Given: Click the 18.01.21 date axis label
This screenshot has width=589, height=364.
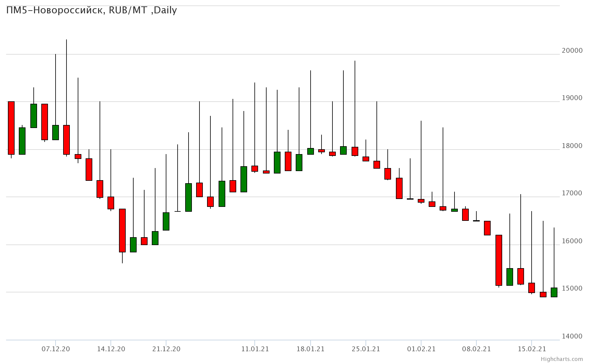Looking at the screenshot, I should click(x=310, y=349).
